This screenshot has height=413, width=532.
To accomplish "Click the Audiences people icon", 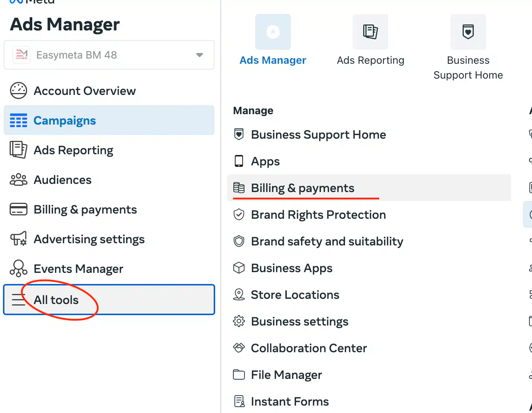I will pyautogui.click(x=19, y=180).
